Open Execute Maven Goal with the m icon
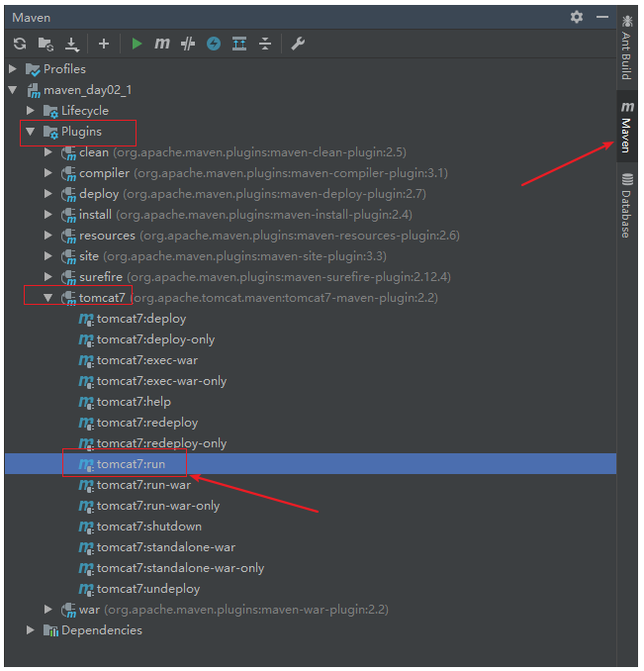644x671 pixels. coord(162,44)
